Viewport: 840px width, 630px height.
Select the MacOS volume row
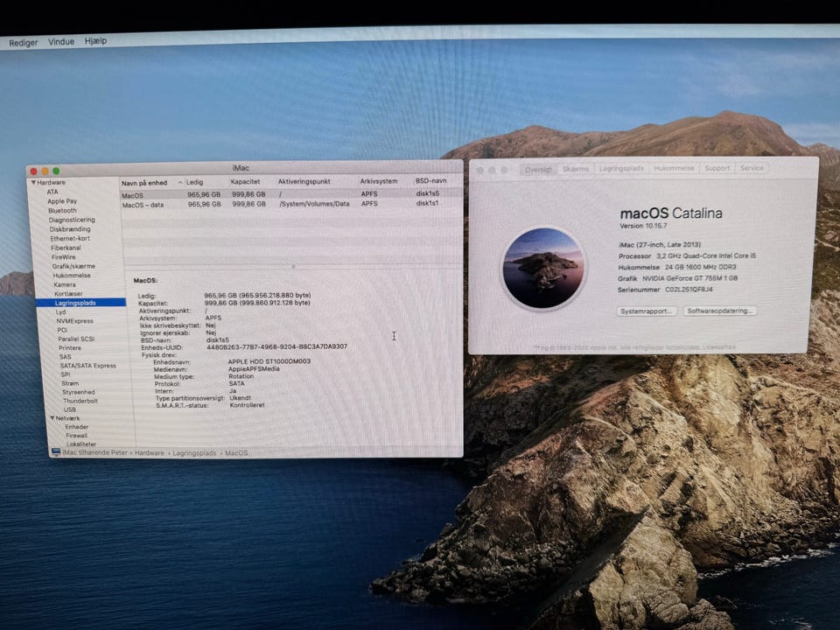coord(291,194)
